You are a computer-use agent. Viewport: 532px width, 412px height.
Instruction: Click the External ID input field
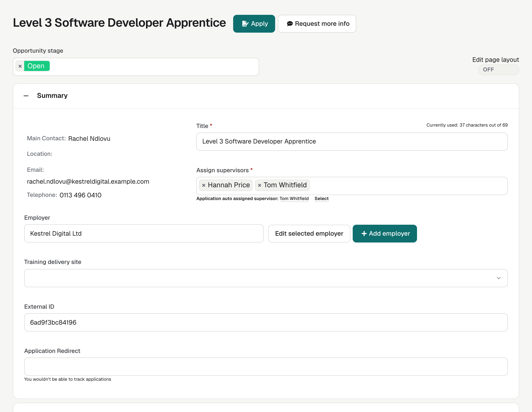[266, 322]
